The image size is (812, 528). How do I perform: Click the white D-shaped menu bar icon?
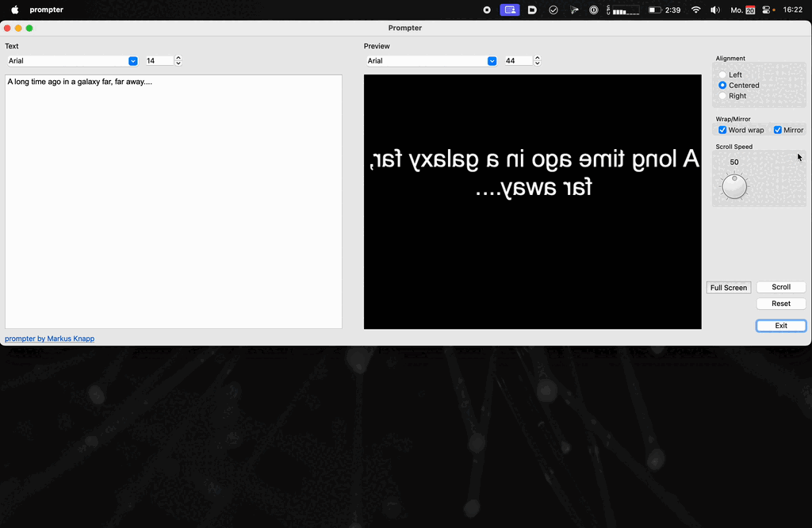532,10
